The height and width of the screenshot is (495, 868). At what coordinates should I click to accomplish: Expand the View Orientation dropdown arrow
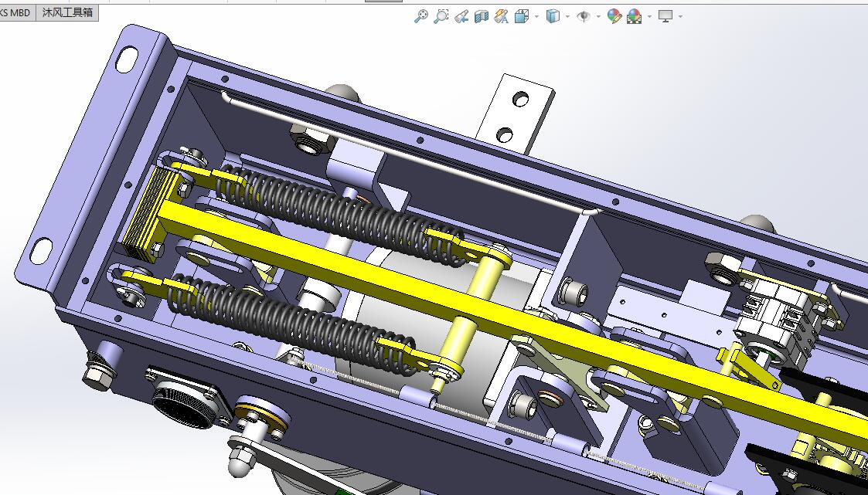pyautogui.click(x=537, y=16)
